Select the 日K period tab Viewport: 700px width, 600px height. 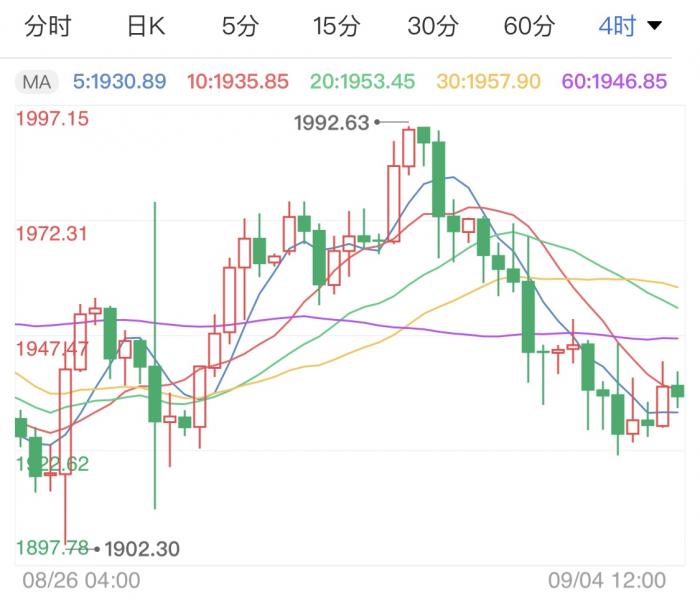146,27
